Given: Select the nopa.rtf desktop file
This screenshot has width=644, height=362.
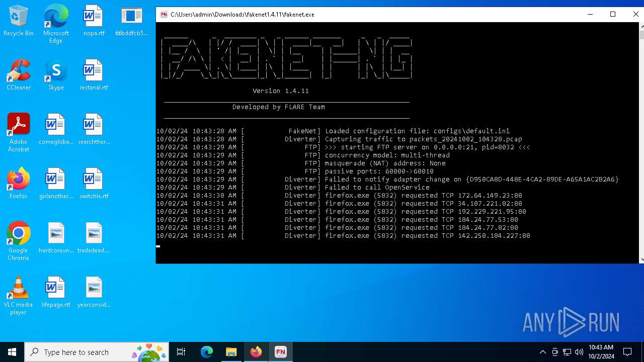Looking at the screenshot, I should pos(94,21).
